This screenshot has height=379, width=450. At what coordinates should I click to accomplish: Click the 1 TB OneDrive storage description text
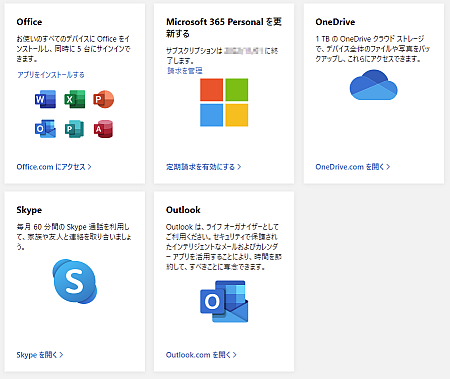tap(373, 49)
